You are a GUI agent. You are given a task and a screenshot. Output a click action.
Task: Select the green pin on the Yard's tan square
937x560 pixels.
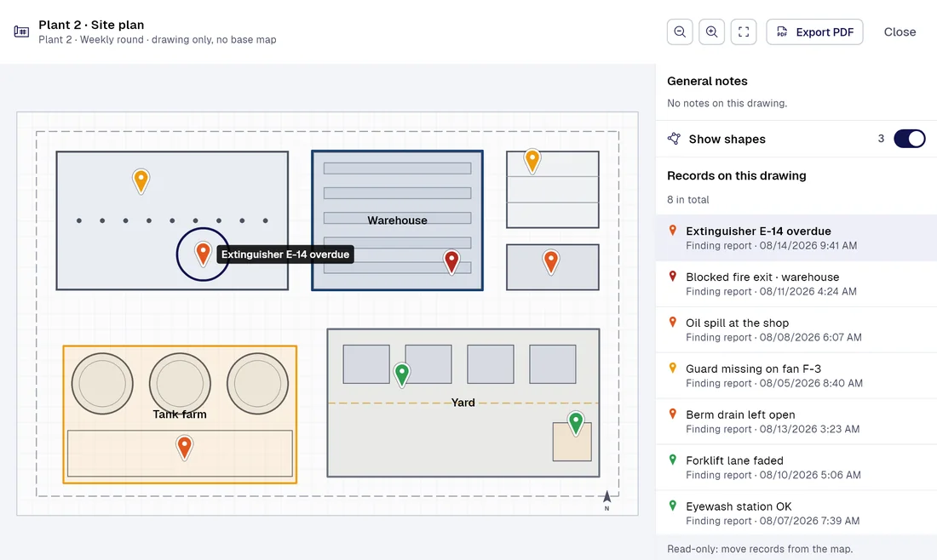pos(576,423)
